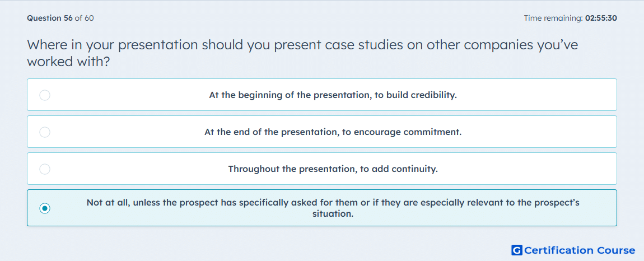Choose answer text 'to encourage commitment'
Viewport: 644px width, 261px height.
pyautogui.click(x=402, y=132)
